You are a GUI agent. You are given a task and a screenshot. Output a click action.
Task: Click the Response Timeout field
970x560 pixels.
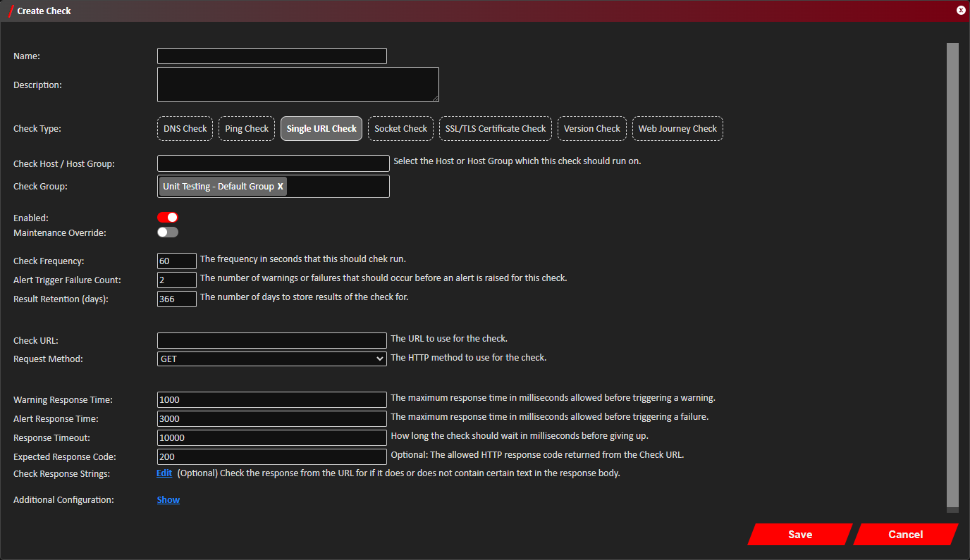point(272,437)
